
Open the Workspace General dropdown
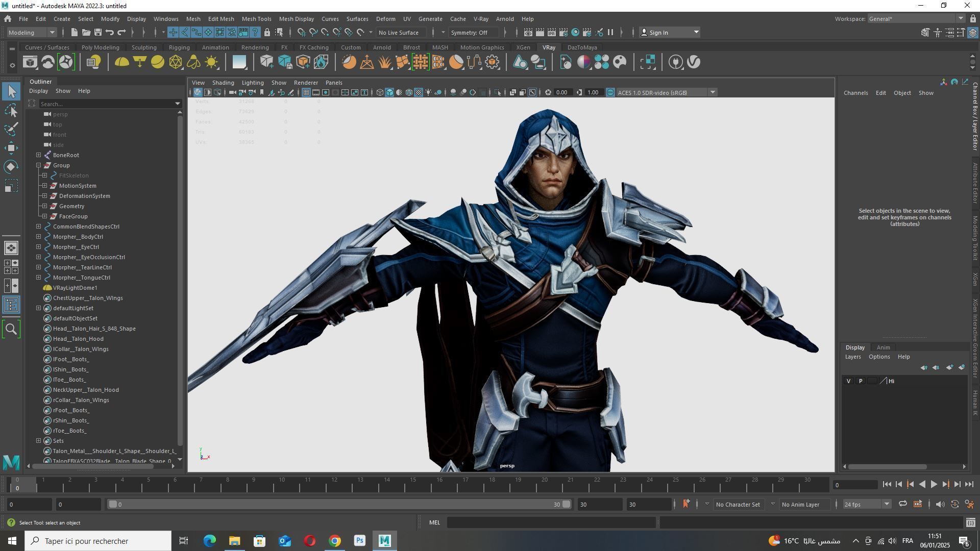pyautogui.click(x=916, y=19)
